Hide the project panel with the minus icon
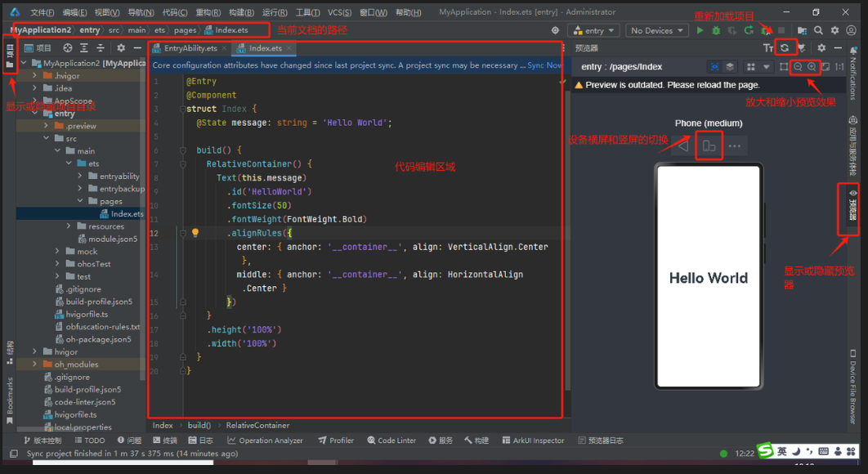The height and width of the screenshot is (474, 868). 137,48
